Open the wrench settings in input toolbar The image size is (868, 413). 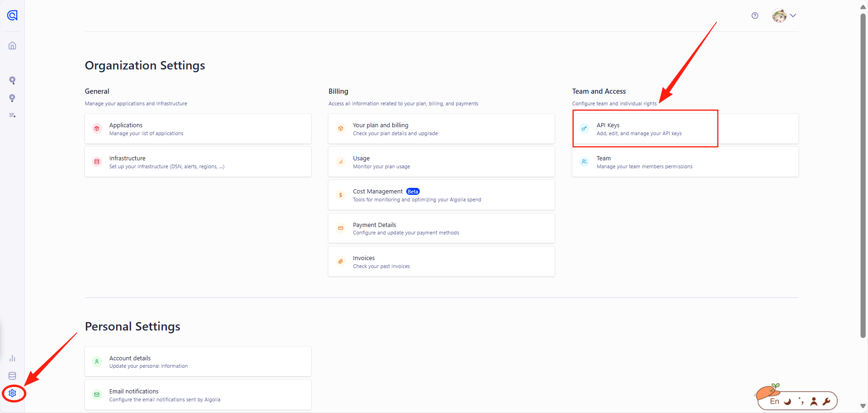click(x=826, y=401)
